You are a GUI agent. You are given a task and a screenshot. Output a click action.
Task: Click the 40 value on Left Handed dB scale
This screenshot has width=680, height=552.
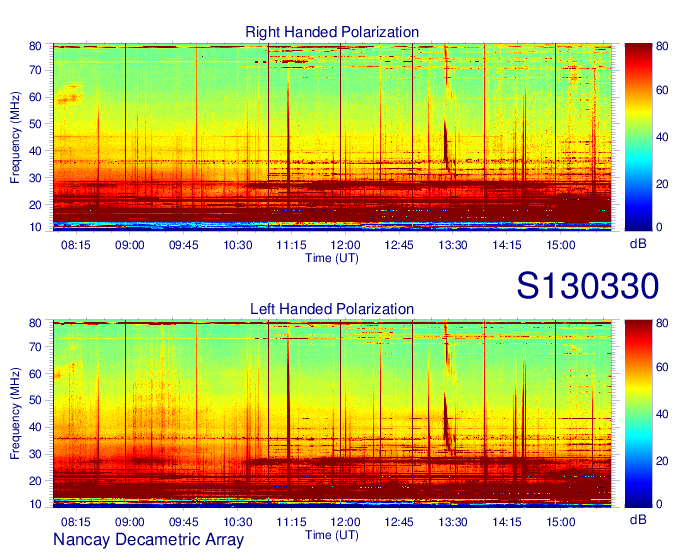click(x=662, y=414)
